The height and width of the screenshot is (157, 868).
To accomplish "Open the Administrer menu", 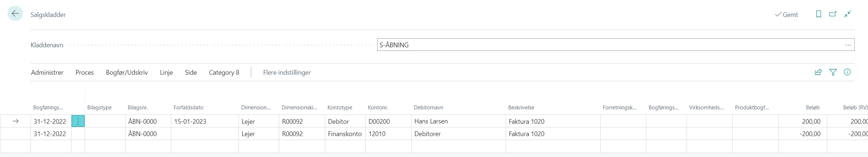I will click(x=47, y=73).
